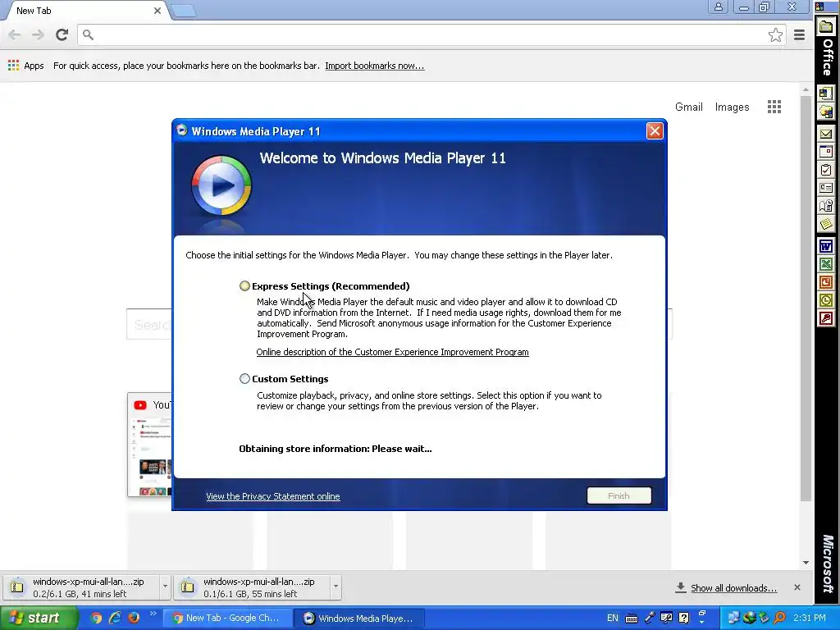
Task: Open language bar options arrow
Action: [x=702, y=622]
